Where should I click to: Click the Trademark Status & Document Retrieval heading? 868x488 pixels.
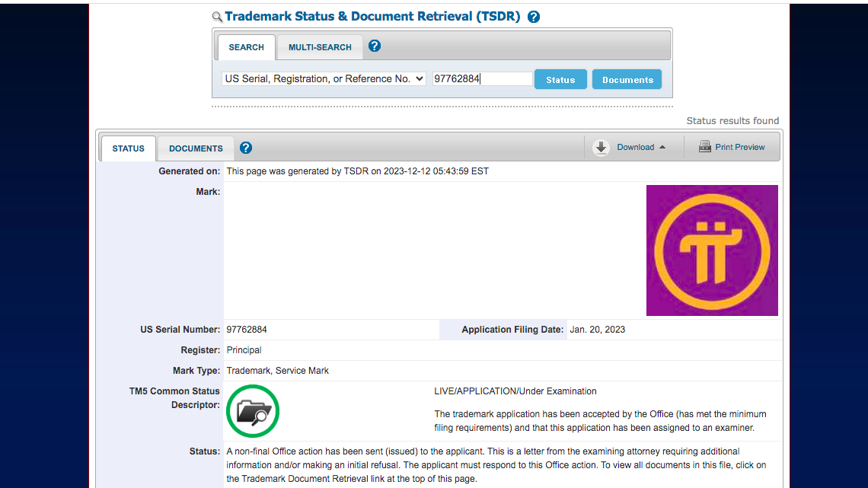(x=372, y=17)
